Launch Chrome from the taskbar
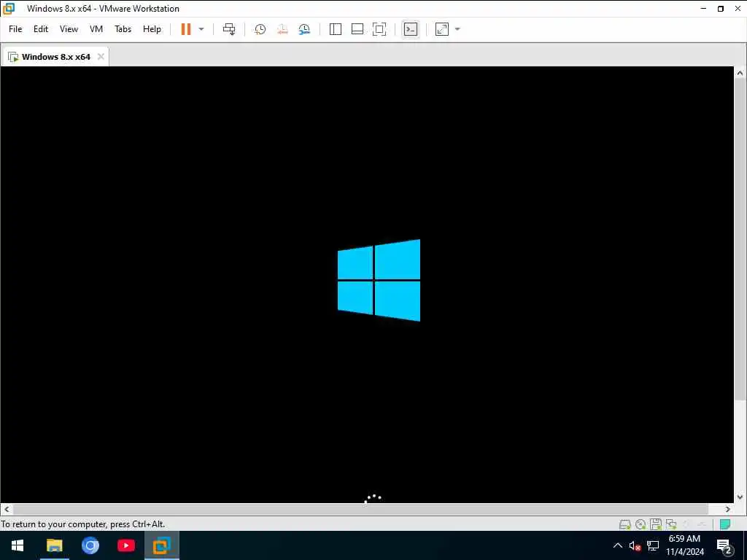This screenshot has width=747, height=560. [x=90, y=545]
